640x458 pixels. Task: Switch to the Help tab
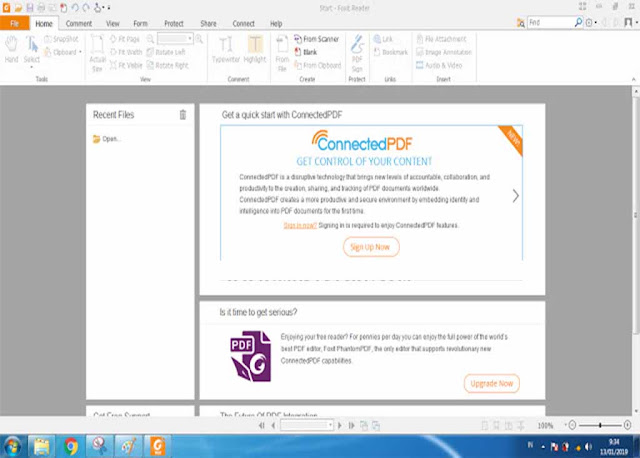point(276,24)
